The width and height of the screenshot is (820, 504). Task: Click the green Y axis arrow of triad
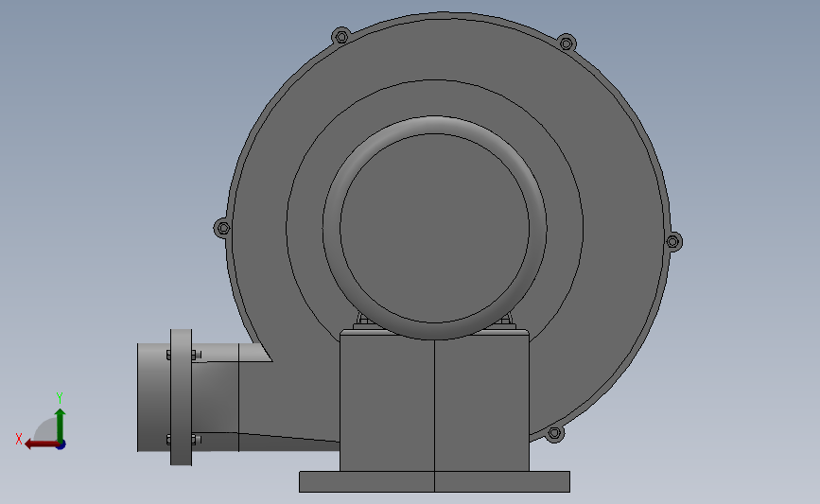(61, 426)
